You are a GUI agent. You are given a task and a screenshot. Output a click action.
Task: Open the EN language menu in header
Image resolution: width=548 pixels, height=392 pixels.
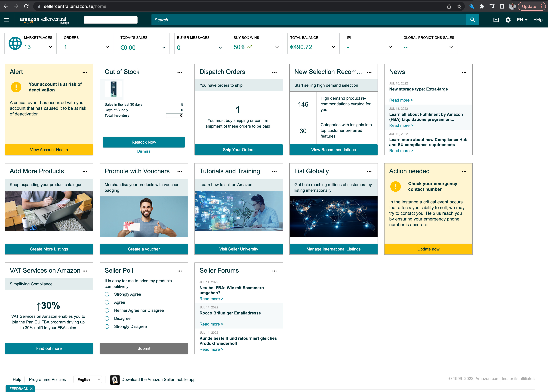[x=522, y=20]
